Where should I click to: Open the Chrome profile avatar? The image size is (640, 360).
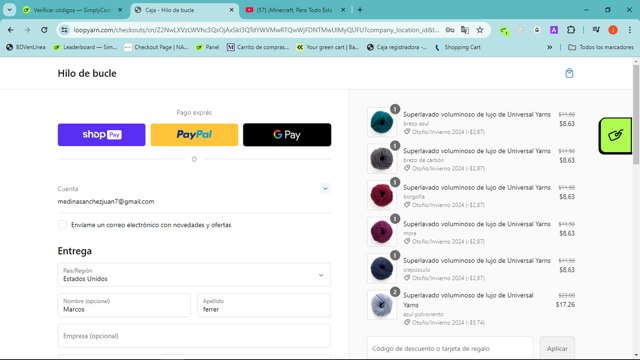pos(613,30)
